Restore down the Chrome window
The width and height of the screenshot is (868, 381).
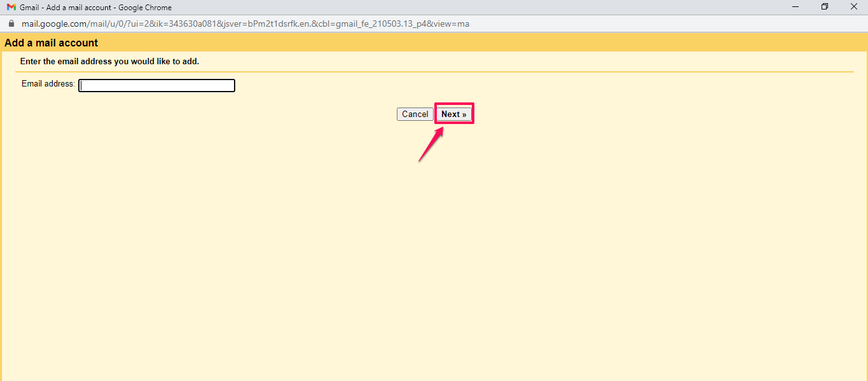point(825,7)
